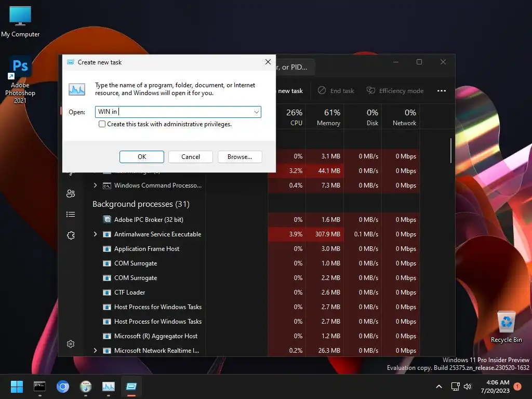The image size is (532, 399).
Task: Click the 0.1 MB/s disk cell
Action: pos(363,234)
